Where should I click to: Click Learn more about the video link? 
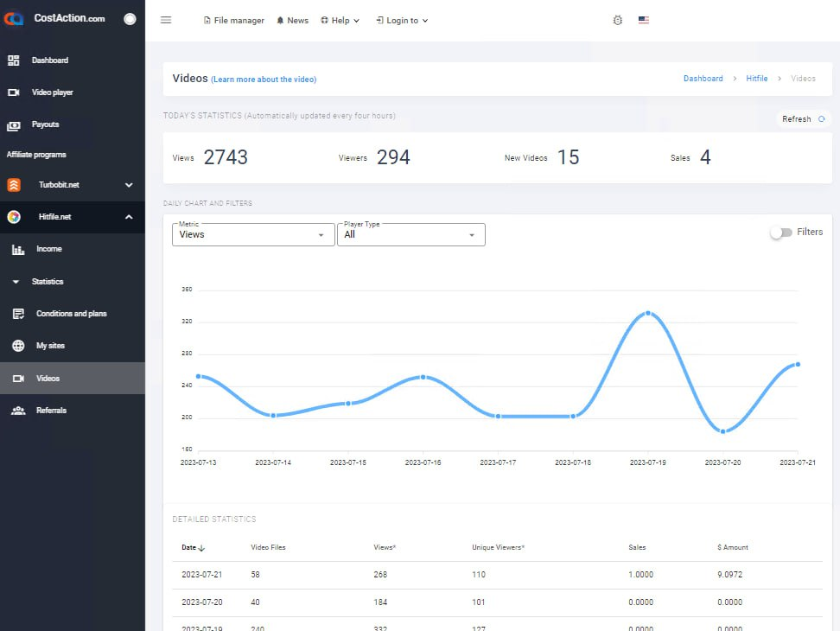pos(264,80)
